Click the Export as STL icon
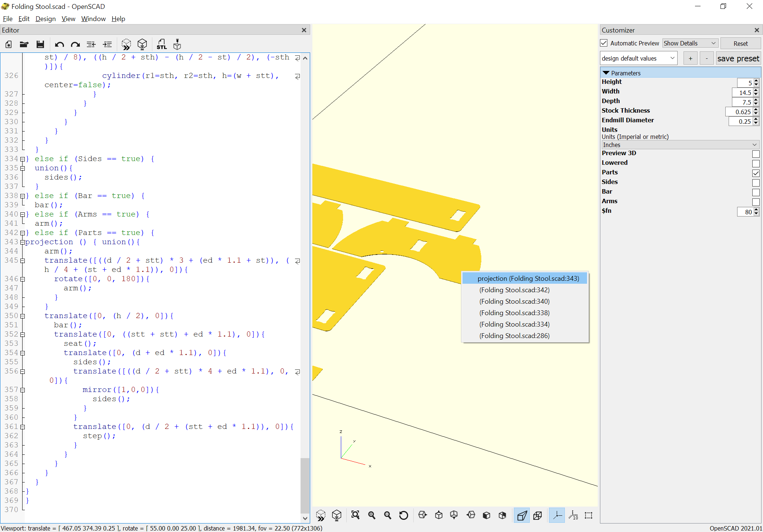The width and height of the screenshot is (763, 532). pos(162,45)
